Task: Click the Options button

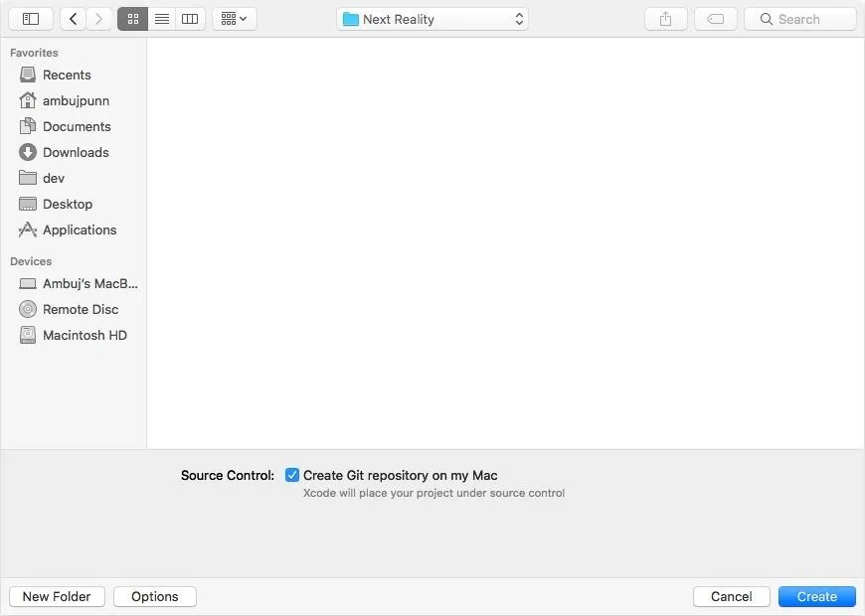Action: pos(155,596)
